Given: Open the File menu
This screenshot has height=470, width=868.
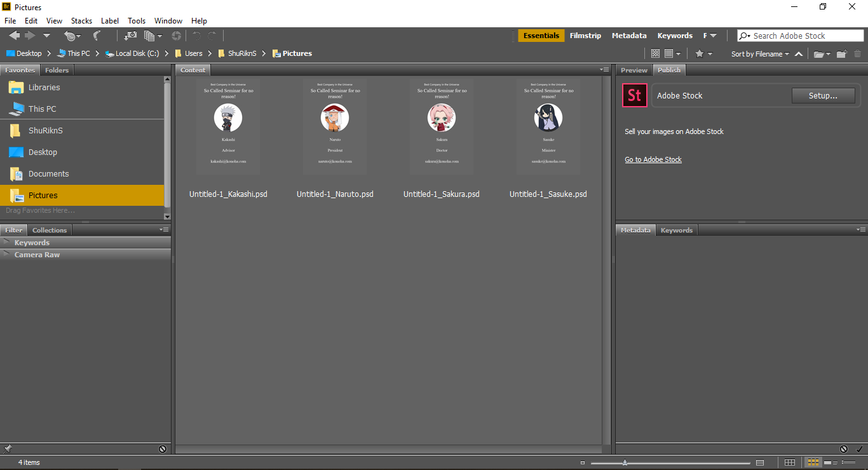Looking at the screenshot, I should (x=10, y=21).
